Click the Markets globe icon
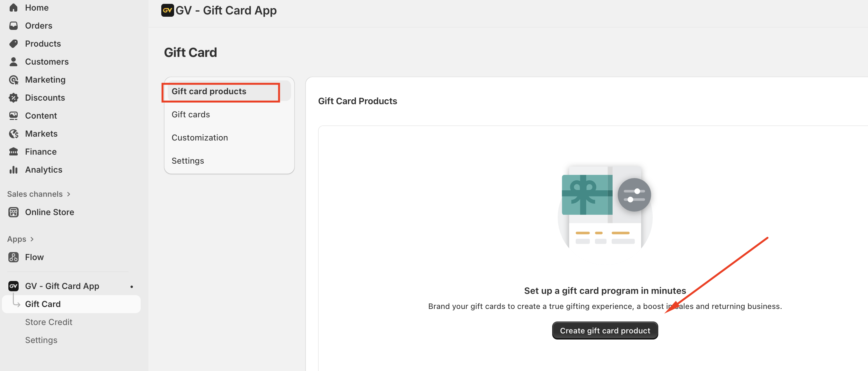 [x=13, y=133]
